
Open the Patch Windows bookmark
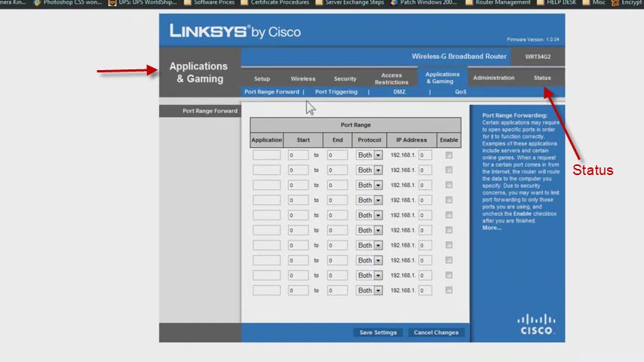[x=424, y=2]
